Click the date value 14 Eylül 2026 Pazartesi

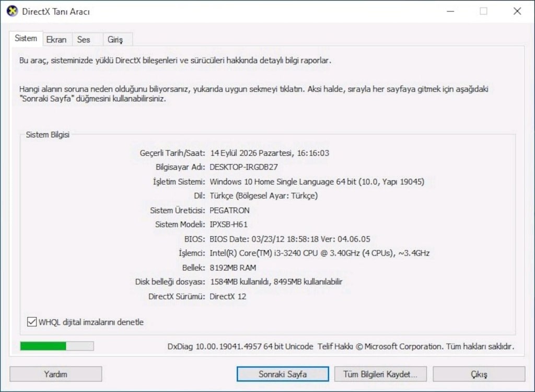click(251, 153)
